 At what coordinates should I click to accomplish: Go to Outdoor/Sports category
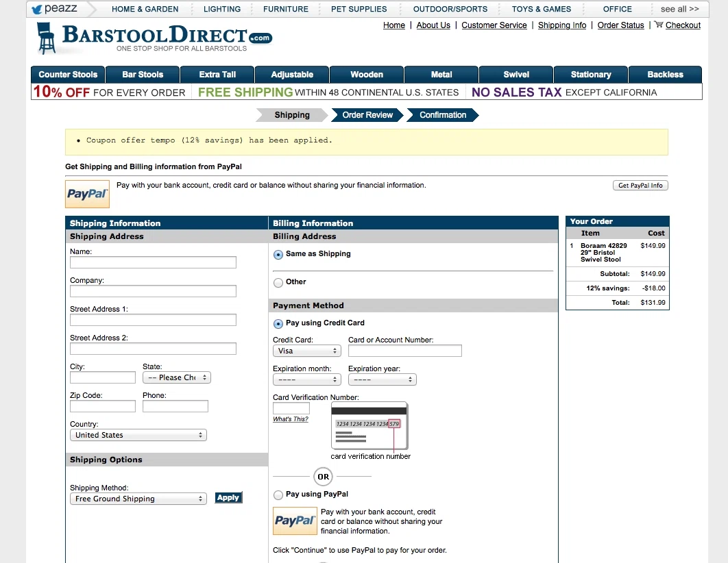(x=450, y=9)
